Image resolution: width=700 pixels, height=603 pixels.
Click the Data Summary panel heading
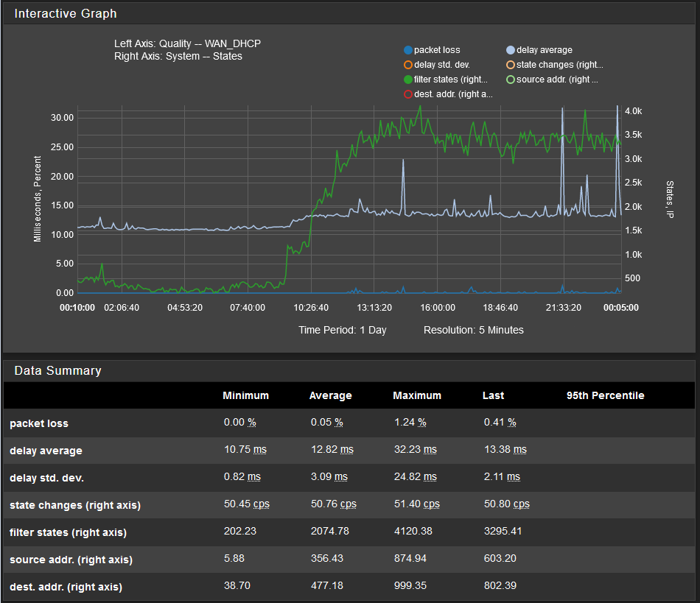pos(58,370)
